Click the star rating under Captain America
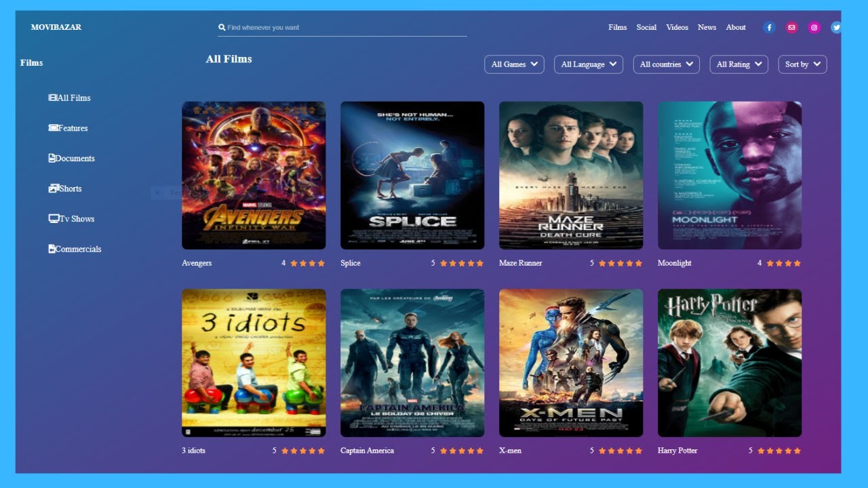Viewport: 868px width, 488px height. (462, 451)
